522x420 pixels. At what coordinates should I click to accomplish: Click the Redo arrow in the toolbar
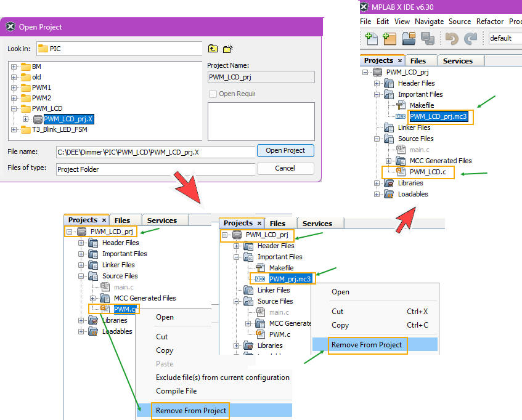(x=470, y=38)
